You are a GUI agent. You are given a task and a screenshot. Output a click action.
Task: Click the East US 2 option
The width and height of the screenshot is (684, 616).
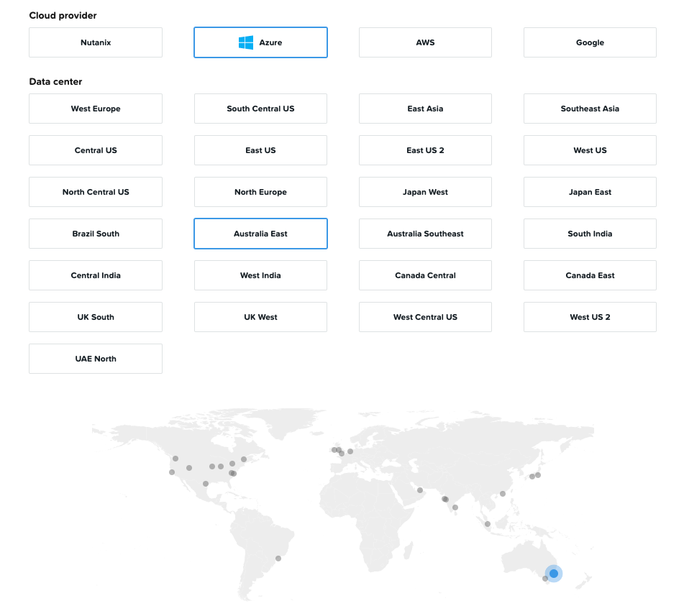[x=425, y=150]
